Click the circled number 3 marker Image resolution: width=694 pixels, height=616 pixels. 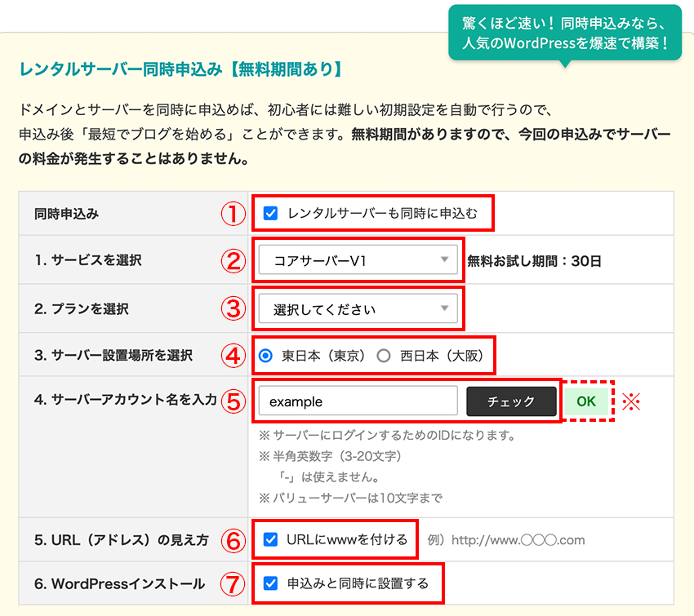coord(234,309)
